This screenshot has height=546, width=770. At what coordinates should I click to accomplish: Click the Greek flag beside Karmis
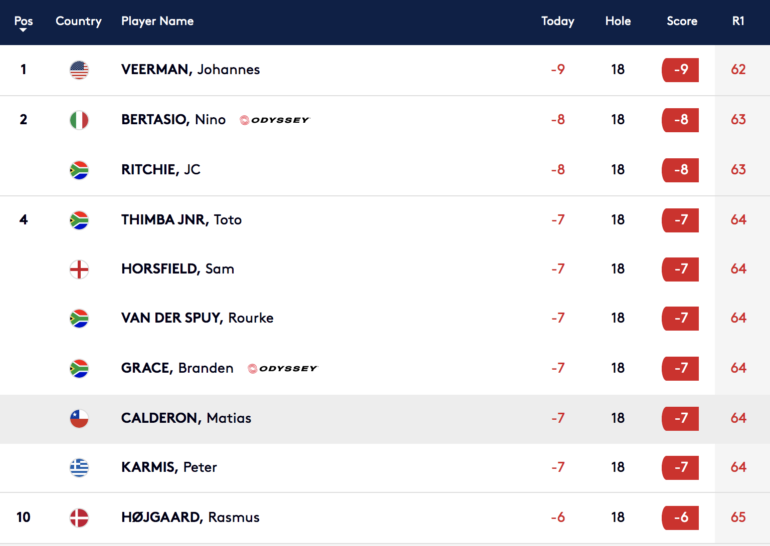tap(79, 468)
